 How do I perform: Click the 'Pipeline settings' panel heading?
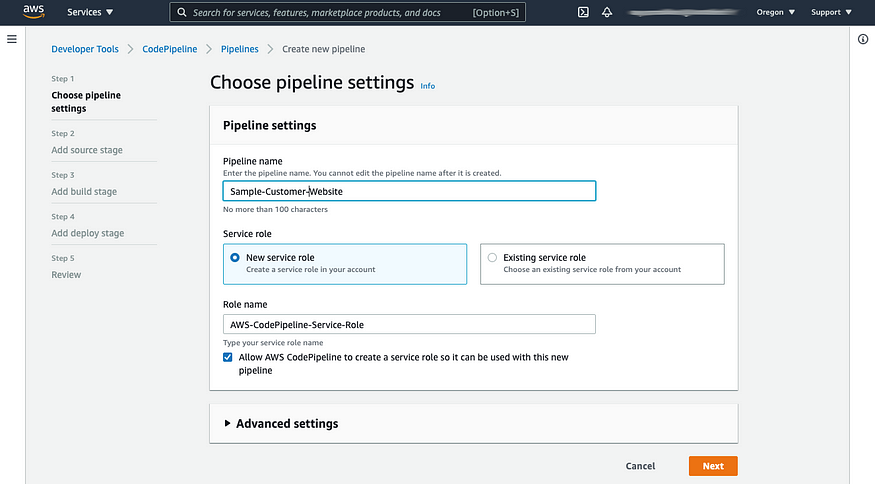click(x=270, y=126)
